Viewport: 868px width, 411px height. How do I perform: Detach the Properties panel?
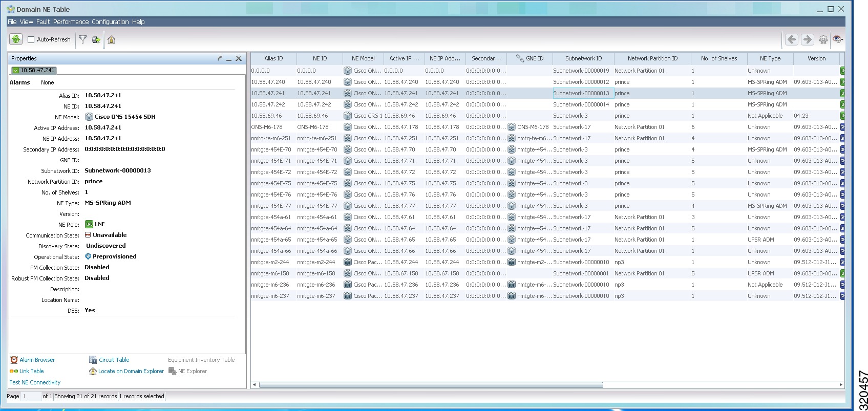220,58
